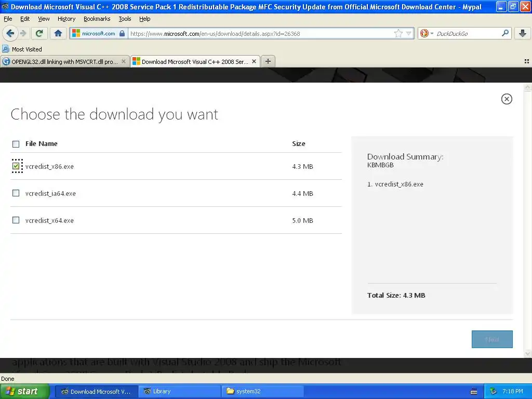Click the vcredist_x64.exe file name
The width and height of the screenshot is (532, 399).
tap(49, 220)
